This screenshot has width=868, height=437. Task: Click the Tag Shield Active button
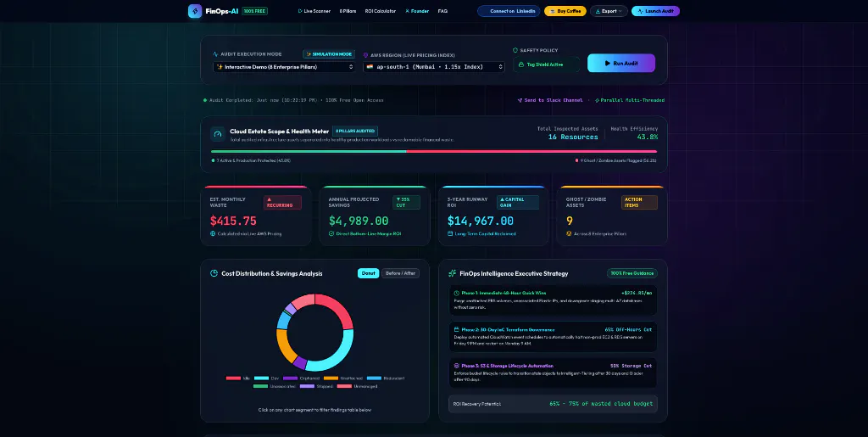tap(547, 64)
